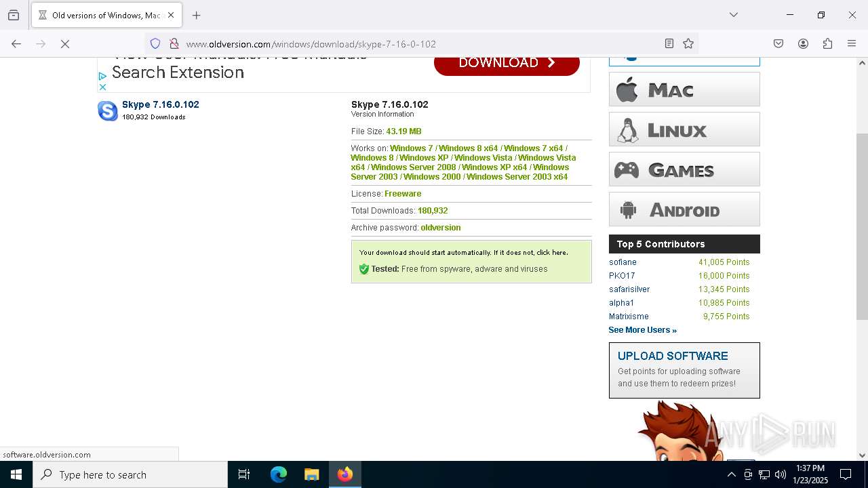Open the Windows Start menu
This screenshot has width=868, height=488.
(x=16, y=474)
